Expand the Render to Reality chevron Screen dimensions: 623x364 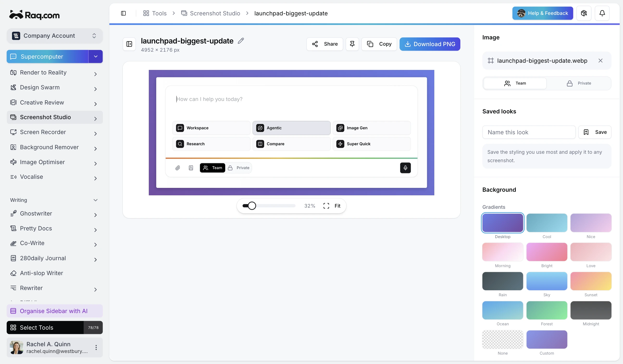95,74
